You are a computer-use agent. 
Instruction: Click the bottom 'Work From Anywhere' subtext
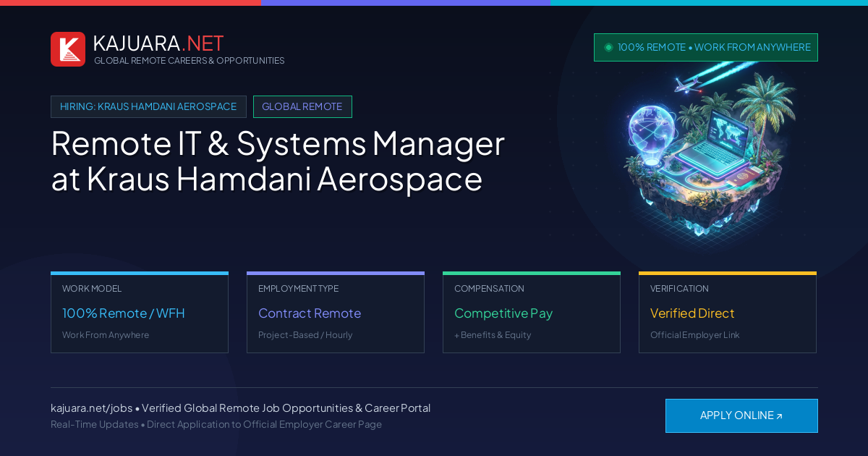point(106,335)
